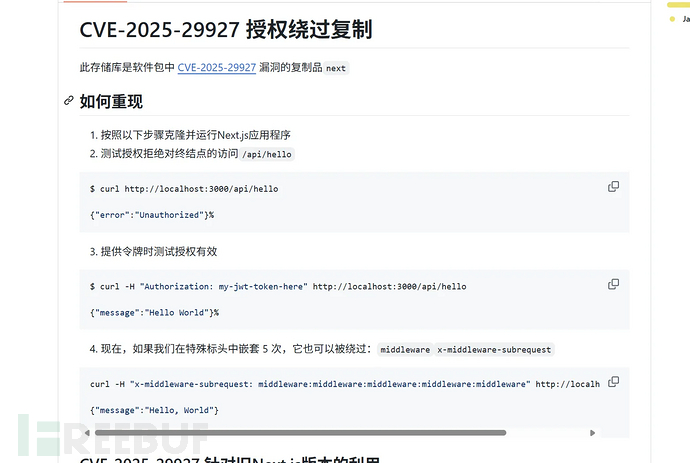Click the command '$ curl http://localhost:3000/api/hello'
690x463 pixels.
[184, 189]
